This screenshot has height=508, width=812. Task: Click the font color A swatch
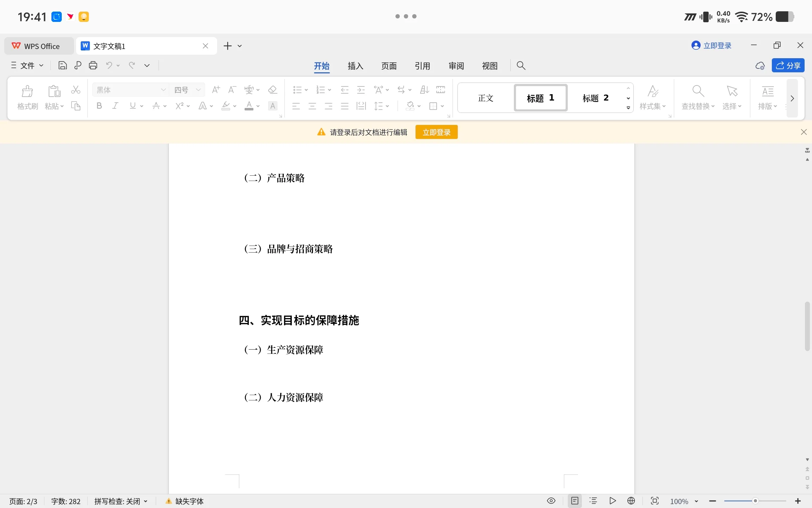point(249,106)
